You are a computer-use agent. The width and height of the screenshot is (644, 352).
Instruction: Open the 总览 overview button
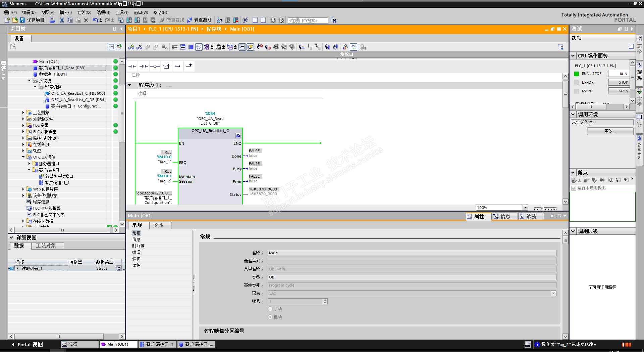[79, 344]
